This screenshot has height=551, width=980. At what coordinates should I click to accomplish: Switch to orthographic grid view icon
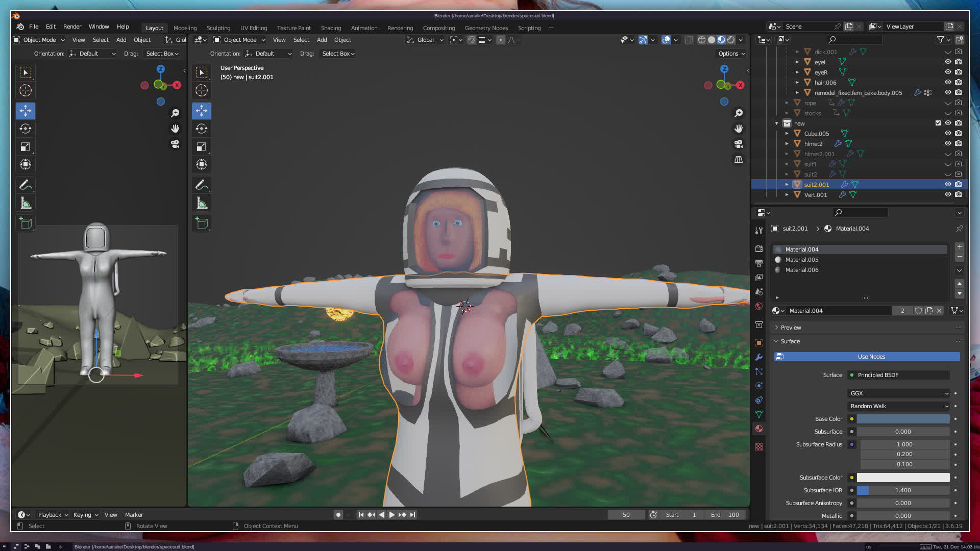[x=738, y=160]
